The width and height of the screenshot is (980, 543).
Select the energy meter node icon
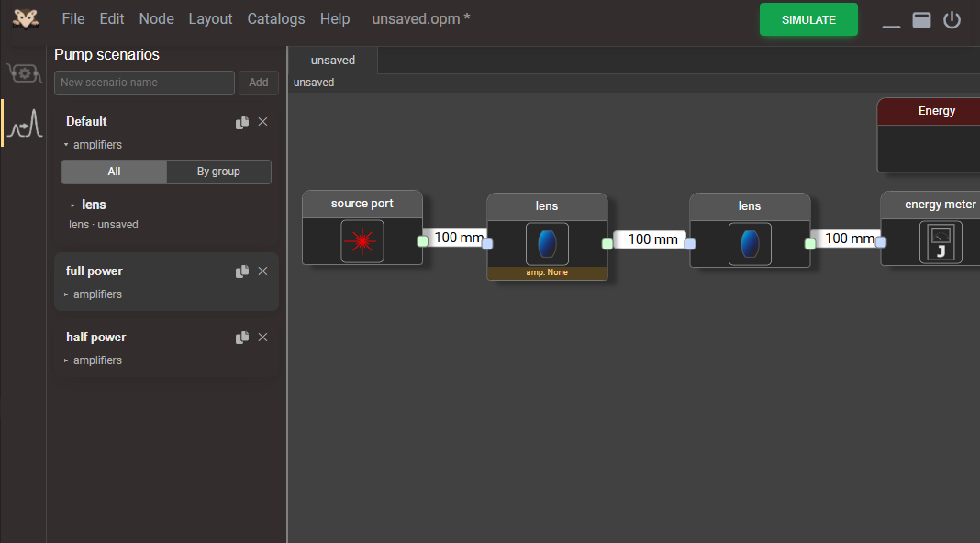[x=941, y=242]
